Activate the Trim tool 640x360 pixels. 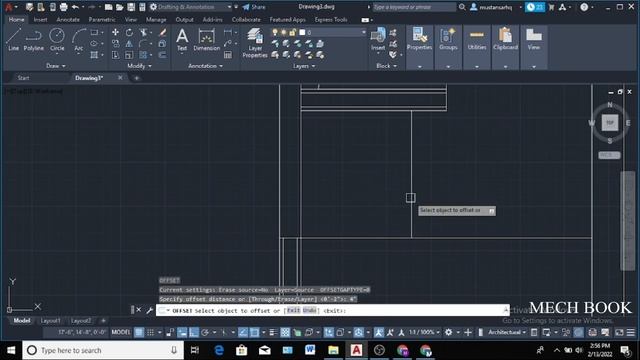[143, 33]
